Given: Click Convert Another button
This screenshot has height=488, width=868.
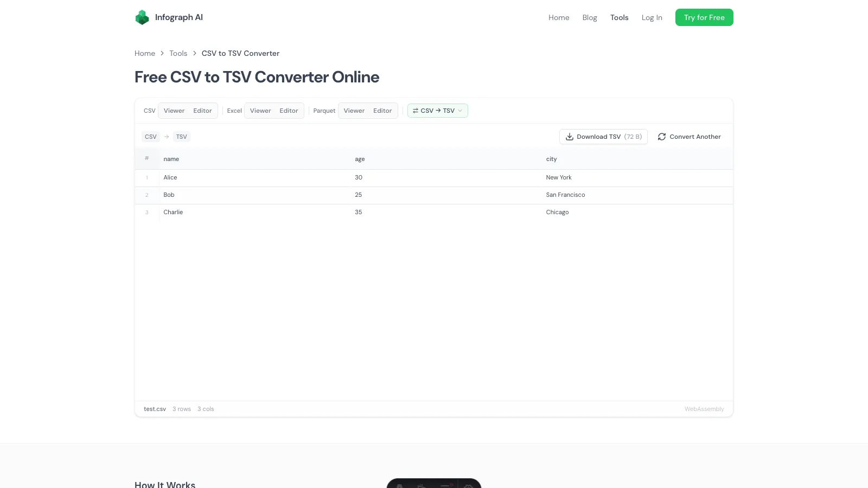Looking at the screenshot, I should tap(689, 137).
